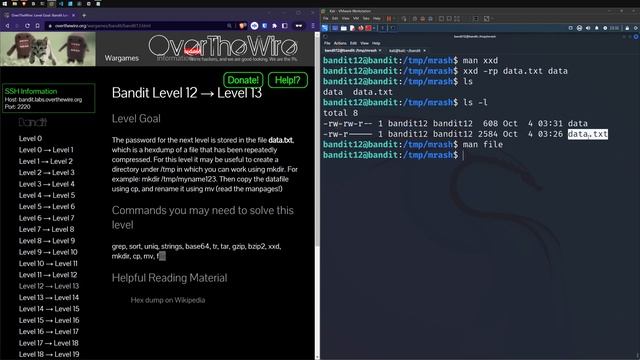Open Level 11 → Level 12 link
640x360 pixels.
pos(48,275)
